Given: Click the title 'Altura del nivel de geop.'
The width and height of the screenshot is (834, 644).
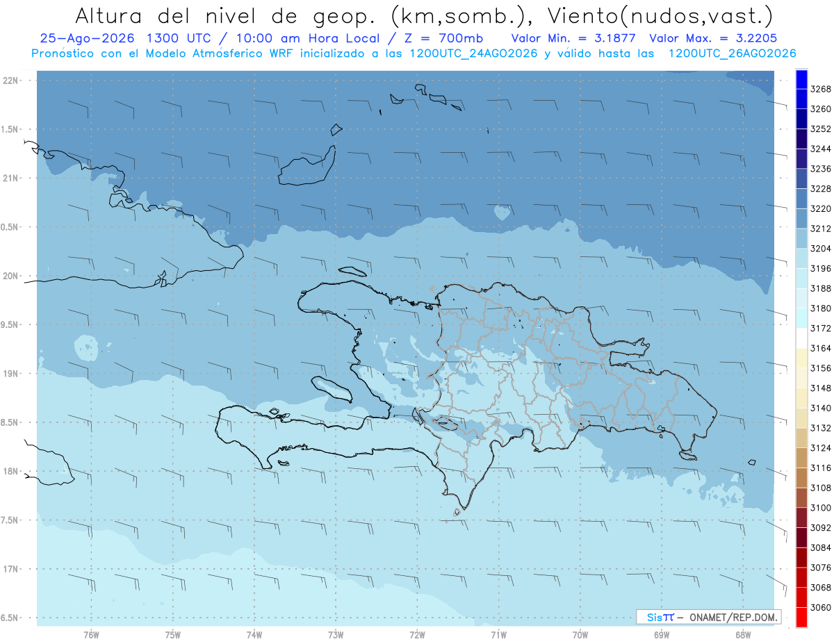Looking at the screenshot, I should point(226,15).
